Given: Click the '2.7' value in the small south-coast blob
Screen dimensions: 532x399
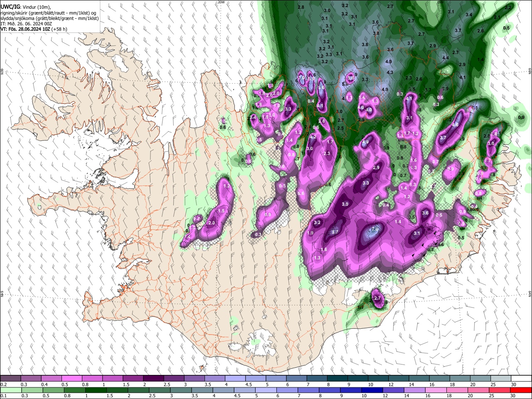Looking at the screenshot, I should pyautogui.click(x=377, y=298).
